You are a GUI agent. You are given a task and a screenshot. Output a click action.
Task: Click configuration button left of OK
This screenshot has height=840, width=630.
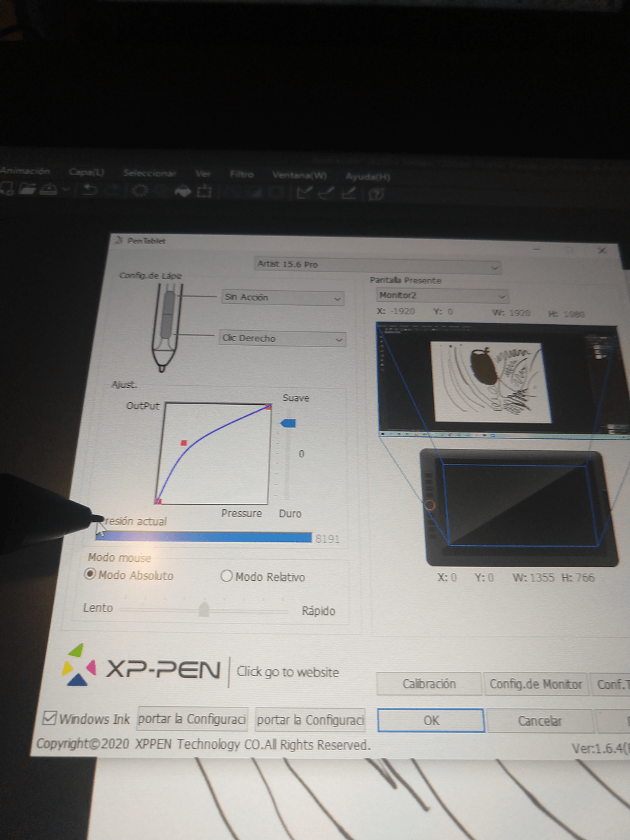click(x=310, y=720)
